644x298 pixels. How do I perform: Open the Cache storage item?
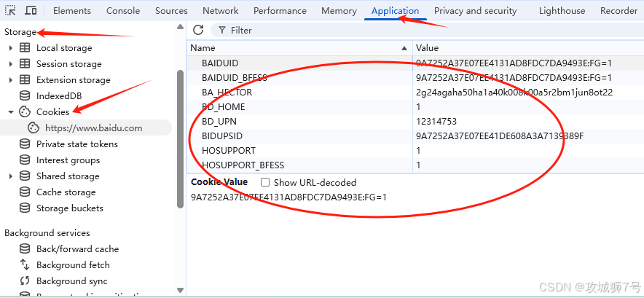66,192
